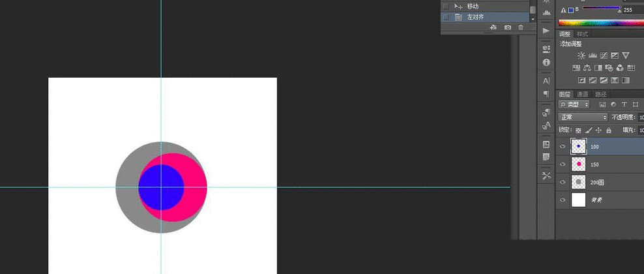Screen dimensions: 644x274
Task: Add a Curves adjustment layer
Action: tap(604, 55)
